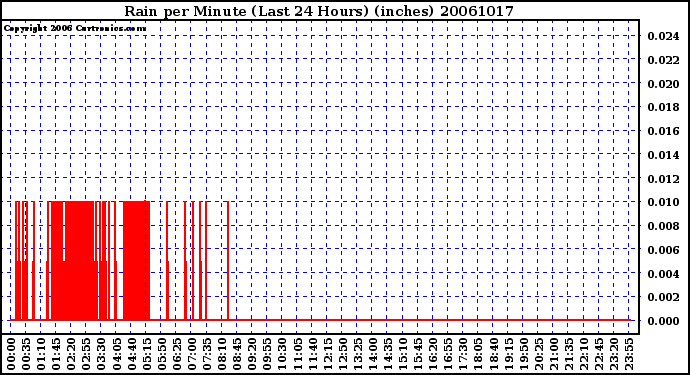Click the copyright 2006 Cartronics.com text
The height and width of the screenshot is (375, 690).
[75, 28]
